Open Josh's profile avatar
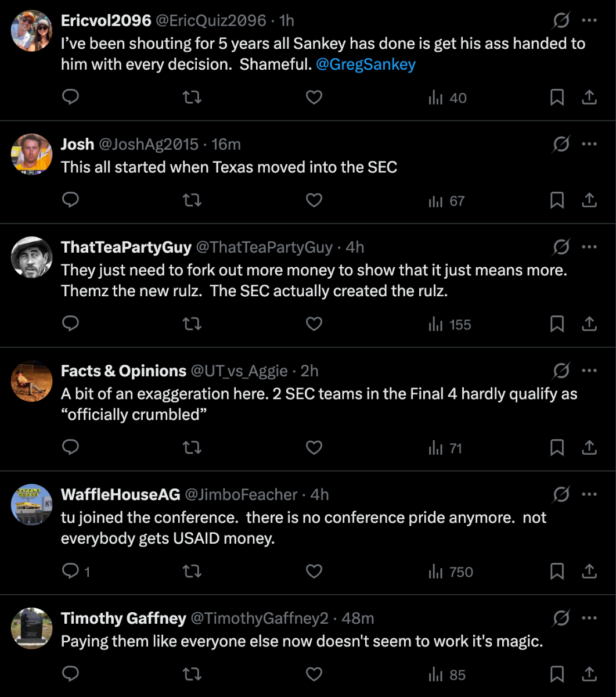This screenshot has height=697, width=616. [31, 152]
